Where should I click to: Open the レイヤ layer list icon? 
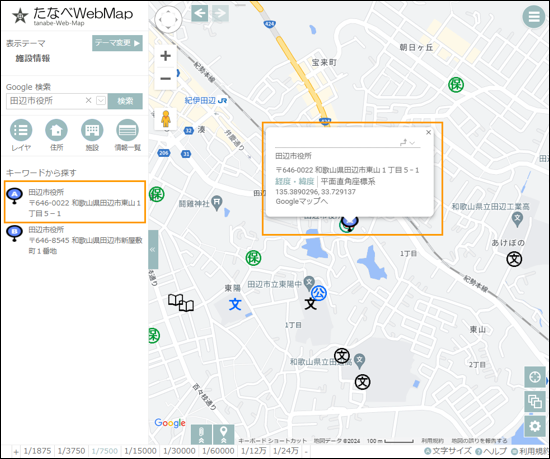(21, 135)
